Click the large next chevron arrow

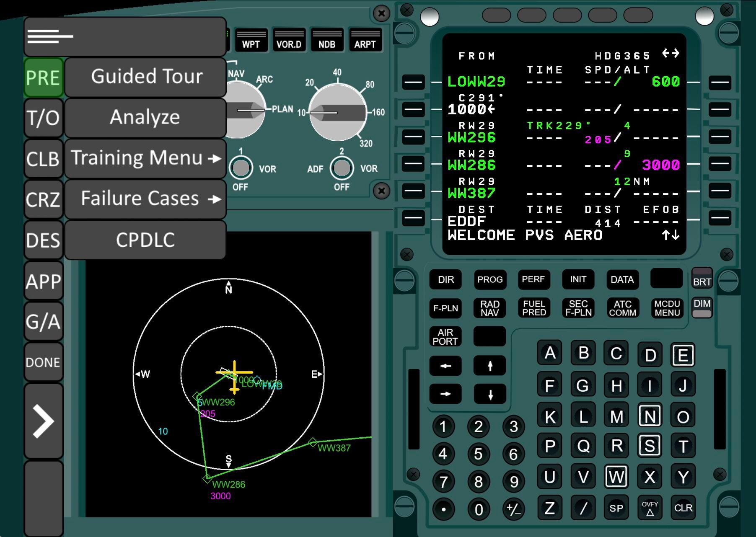point(44,421)
